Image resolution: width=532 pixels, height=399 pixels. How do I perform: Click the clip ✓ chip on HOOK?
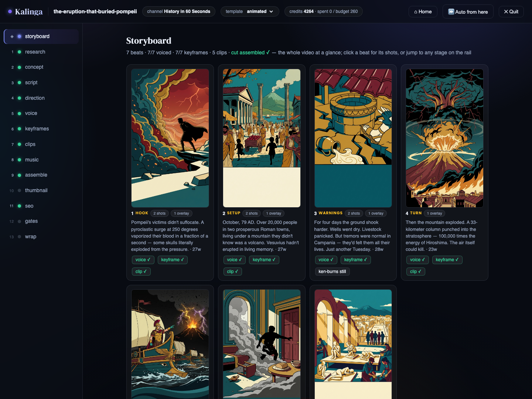(x=141, y=272)
